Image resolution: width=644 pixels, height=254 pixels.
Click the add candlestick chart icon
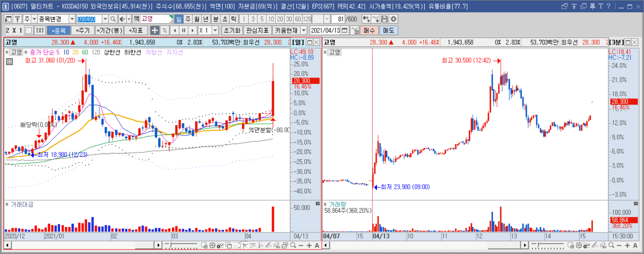(366, 19)
